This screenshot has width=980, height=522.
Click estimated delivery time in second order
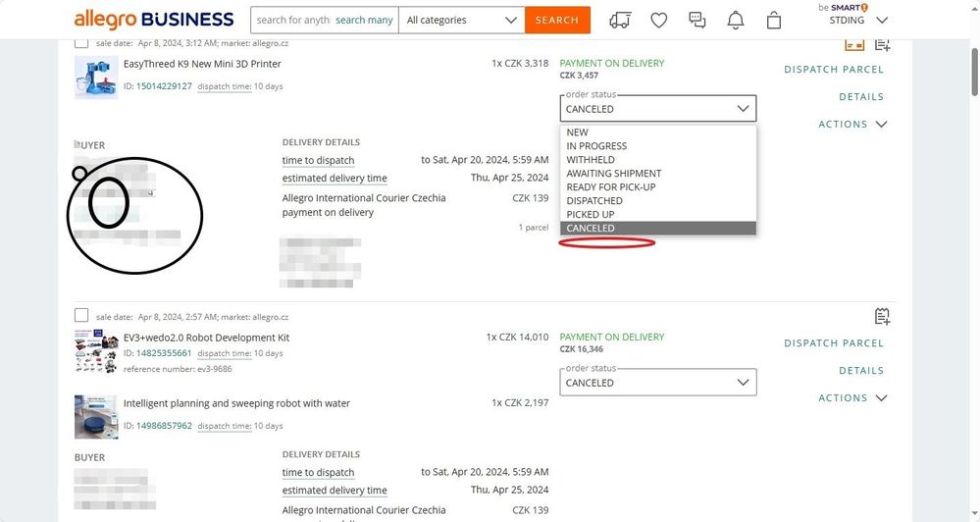tap(335, 491)
